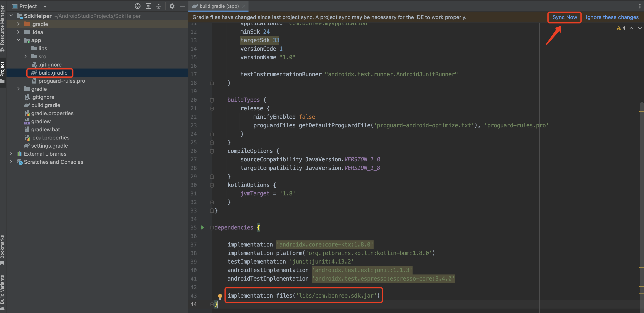Image resolution: width=644 pixels, height=313 pixels.
Task: Open the Project panel gear options
Action: pos(172,6)
